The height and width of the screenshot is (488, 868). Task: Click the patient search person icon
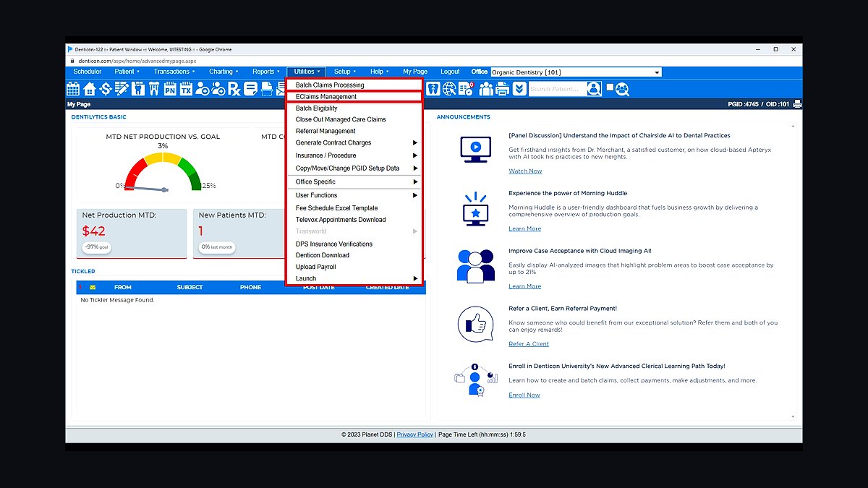click(x=594, y=89)
